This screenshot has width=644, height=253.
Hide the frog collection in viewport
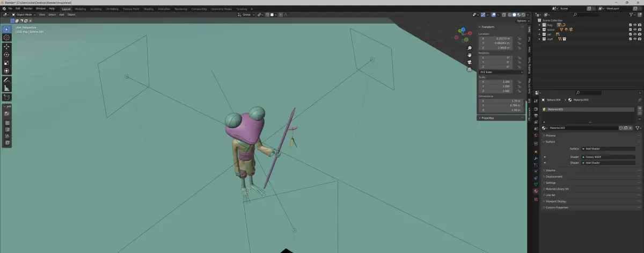pyautogui.click(x=635, y=25)
